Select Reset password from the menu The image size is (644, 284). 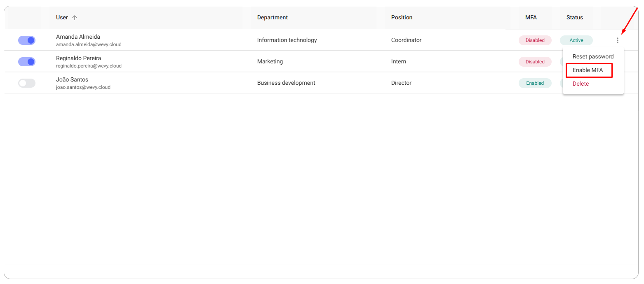pyautogui.click(x=593, y=56)
